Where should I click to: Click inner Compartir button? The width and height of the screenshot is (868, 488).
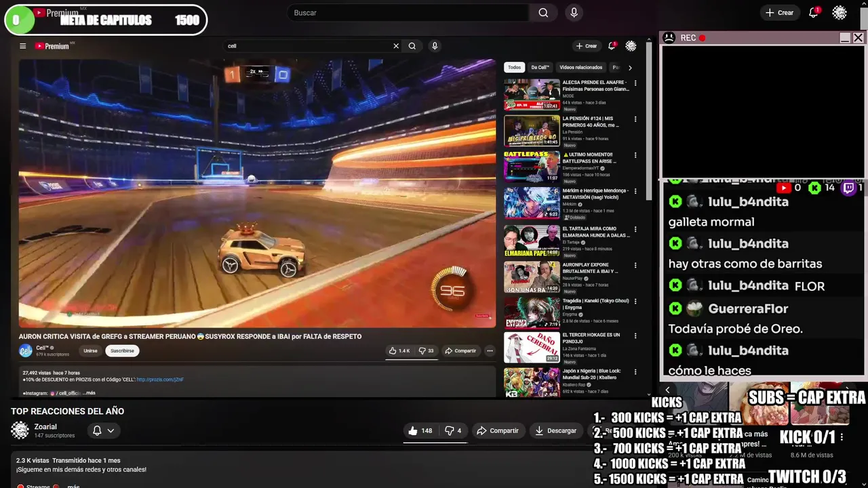460,350
